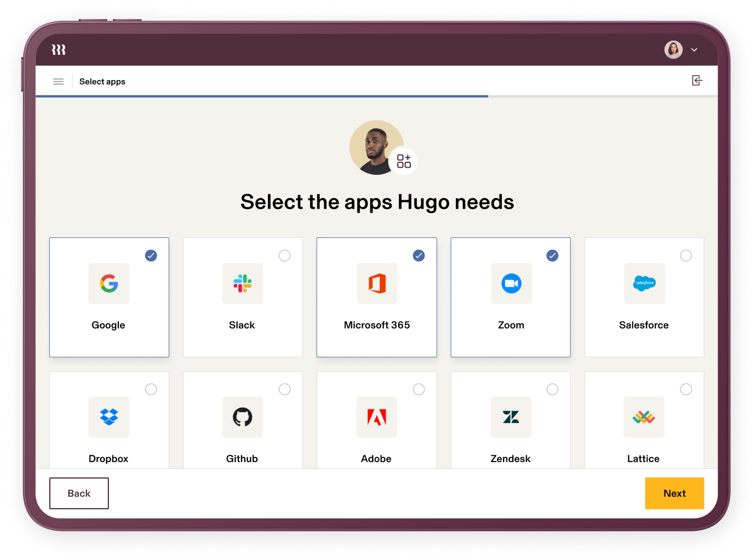Uncheck the Zoom selection checkmark
Screen dimensions: 756x559
coord(552,255)
